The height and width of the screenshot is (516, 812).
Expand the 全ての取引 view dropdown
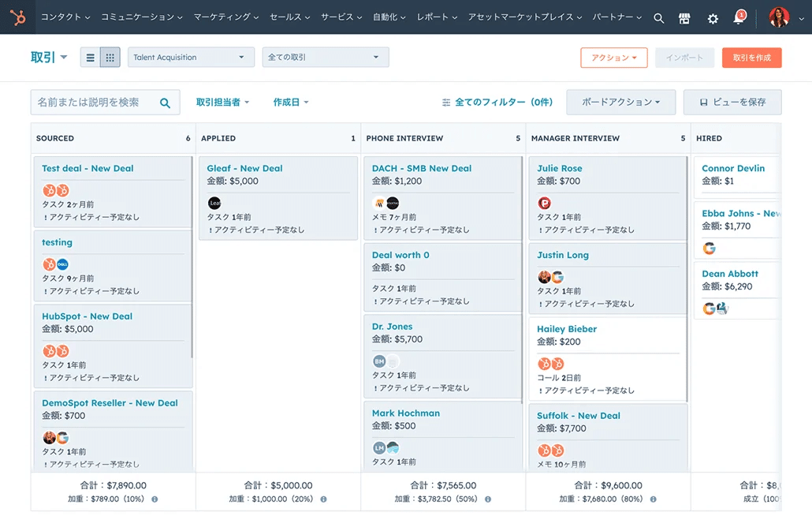coord(325,58)
